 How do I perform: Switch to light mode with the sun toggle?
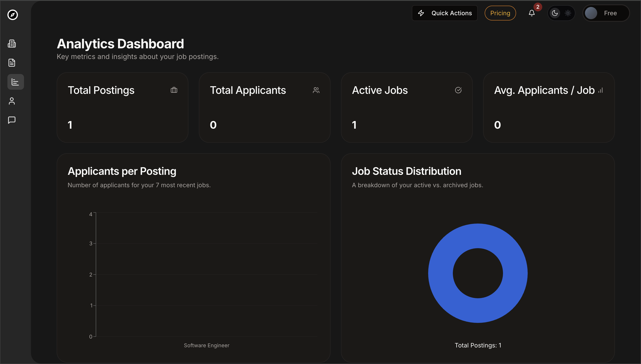point(568,13)
